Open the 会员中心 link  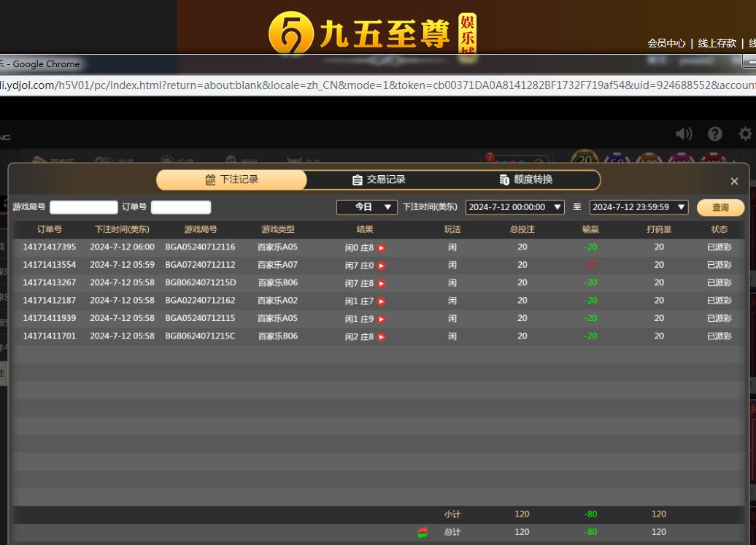666,43
